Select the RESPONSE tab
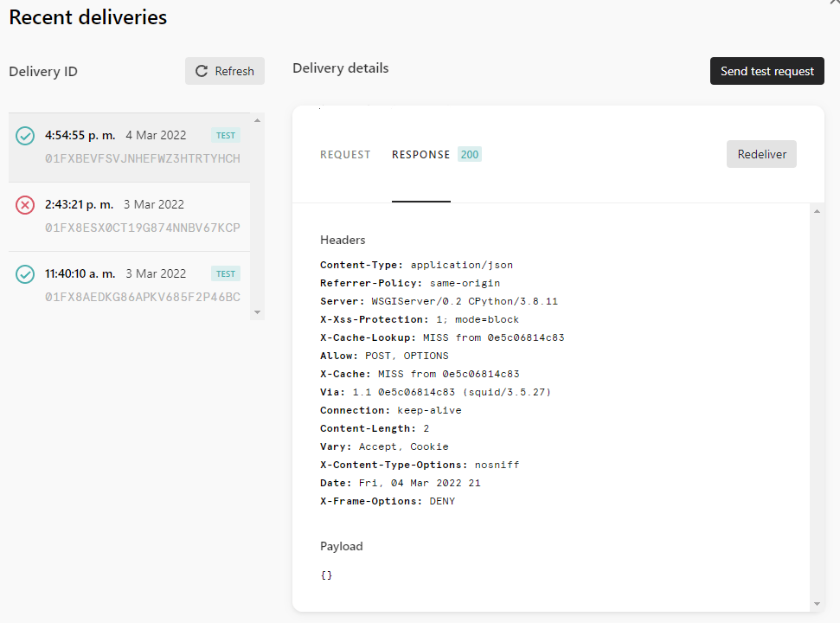 pyautogui.click(x=421, y=155)
